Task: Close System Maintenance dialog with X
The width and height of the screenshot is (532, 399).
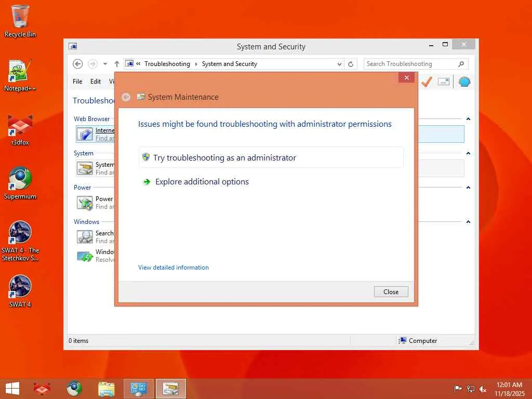Action: [x=406, y=78]
